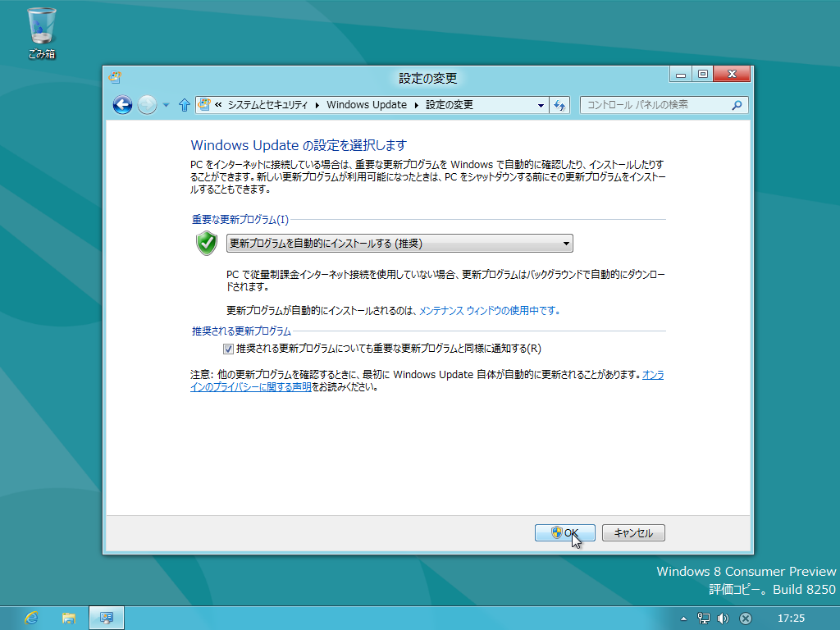Click the Back arrow navigation button
Viewport: 840px width, 630px height.
pos(123,105)
